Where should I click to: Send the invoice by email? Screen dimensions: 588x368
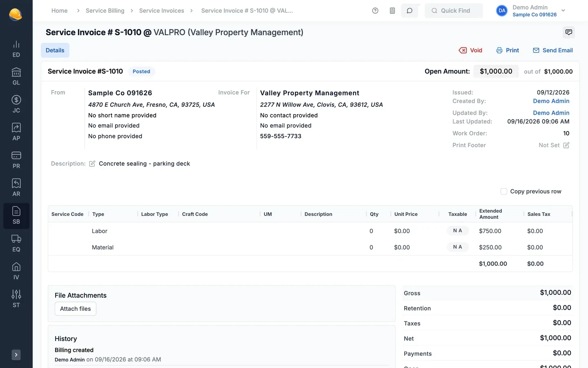coord(553,50)
